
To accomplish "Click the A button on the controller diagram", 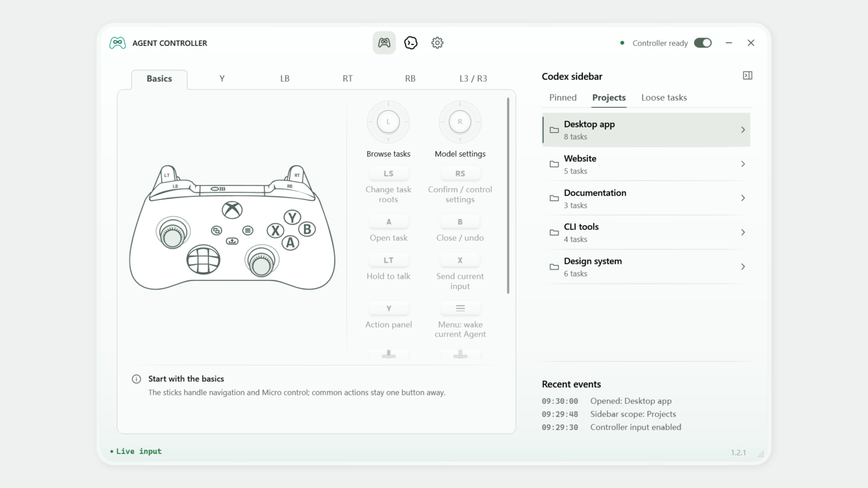I will [290, 243].
